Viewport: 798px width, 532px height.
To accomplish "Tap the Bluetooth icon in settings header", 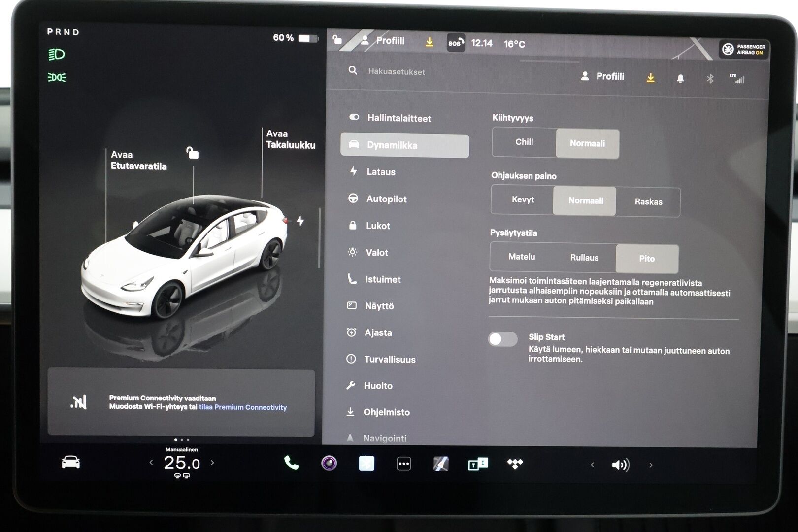I will tap(710, 79).
